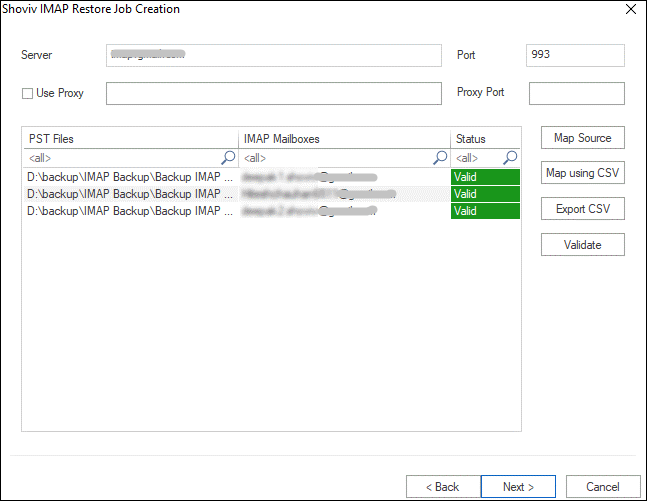The image size is (647, 501).
Task: Click first row Valid status cell
Action: (x=485, y=177)
